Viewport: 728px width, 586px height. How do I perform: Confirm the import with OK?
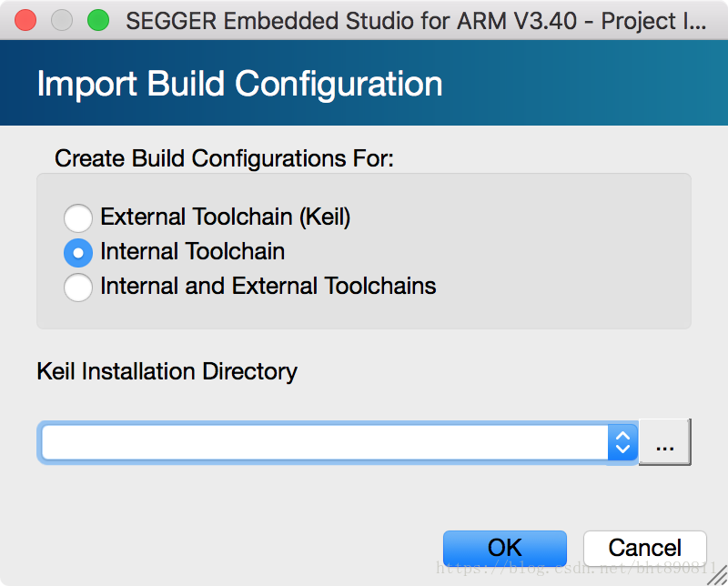[x=505, y=548]
